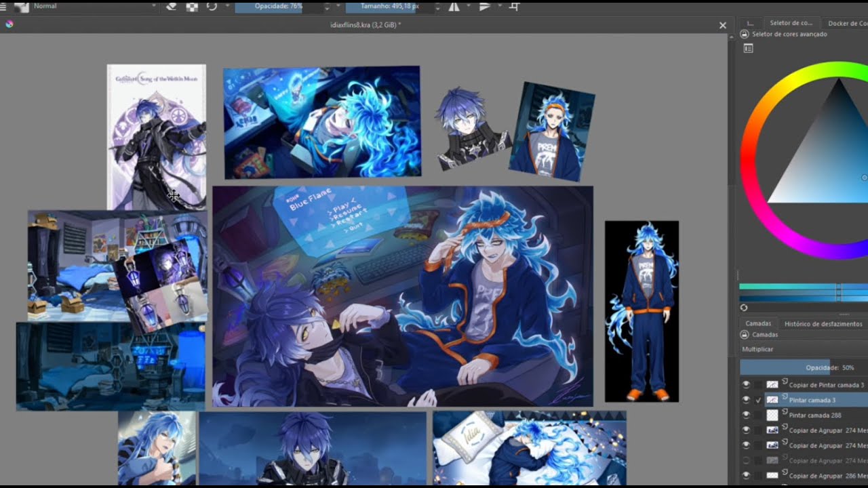Toggle the vertical mirror tool

pos(485,6)
